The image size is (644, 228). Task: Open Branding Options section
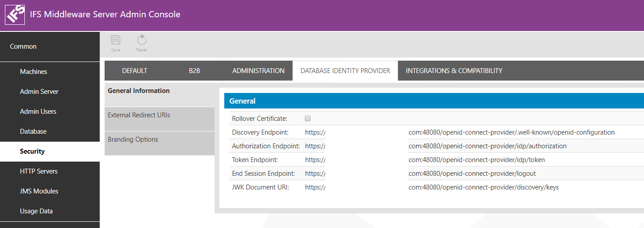click(x=133, y=139)
